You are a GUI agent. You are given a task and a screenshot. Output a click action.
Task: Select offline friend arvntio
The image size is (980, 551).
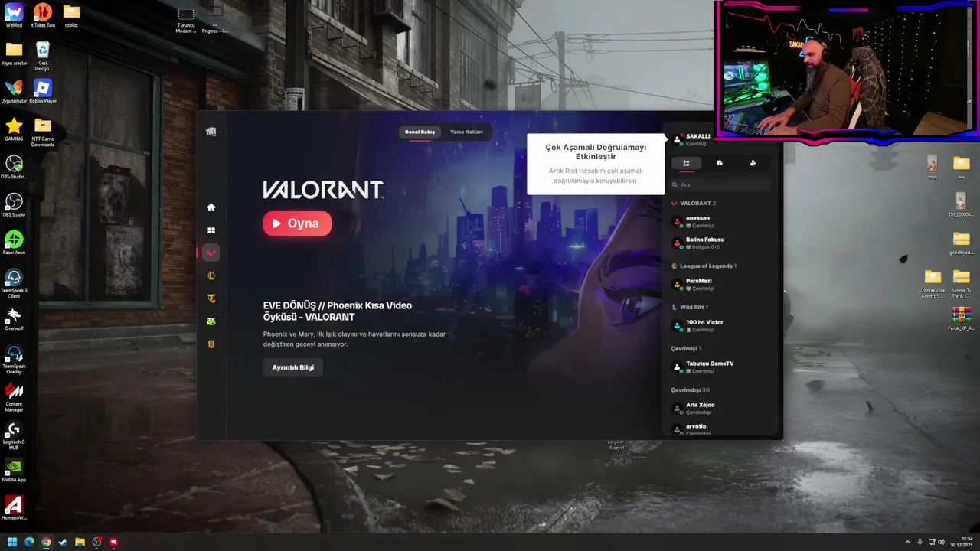tap(720, 429)
